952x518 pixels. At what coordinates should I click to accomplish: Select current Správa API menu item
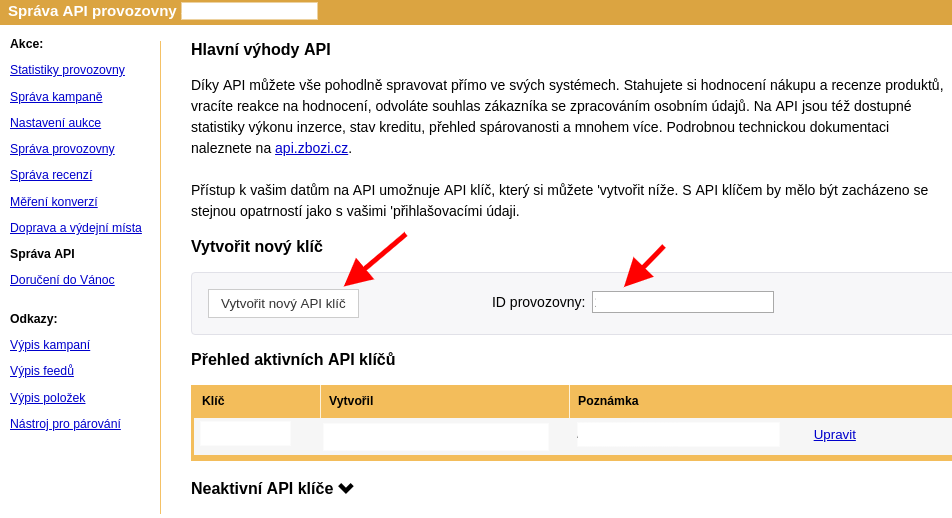(x=42, y=254)
